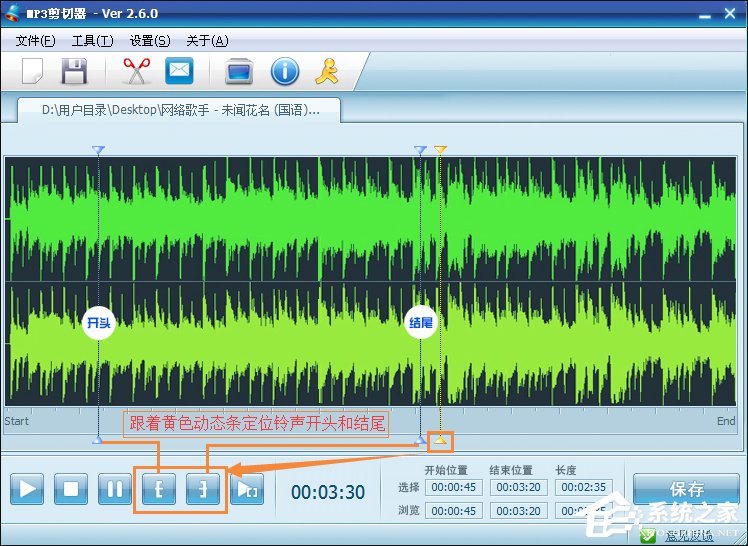Play the selected region only

[x=246, y=490]
